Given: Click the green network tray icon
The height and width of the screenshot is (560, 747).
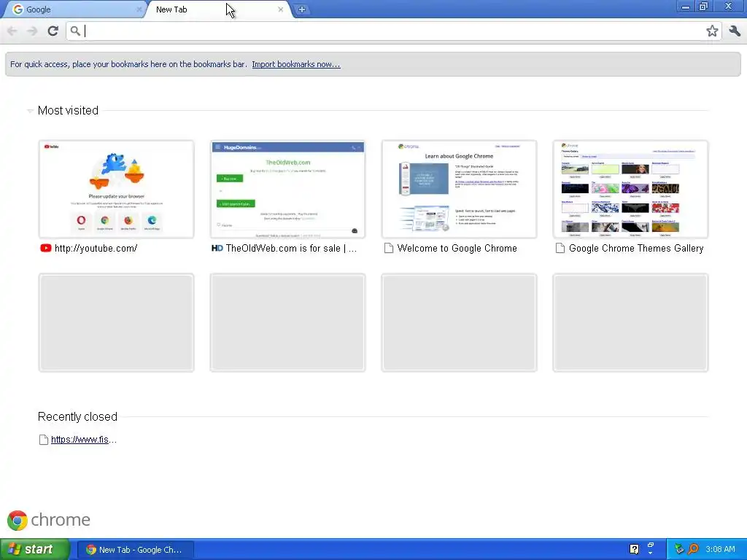Looking at the screenshot, I should (x=679, y=549).
